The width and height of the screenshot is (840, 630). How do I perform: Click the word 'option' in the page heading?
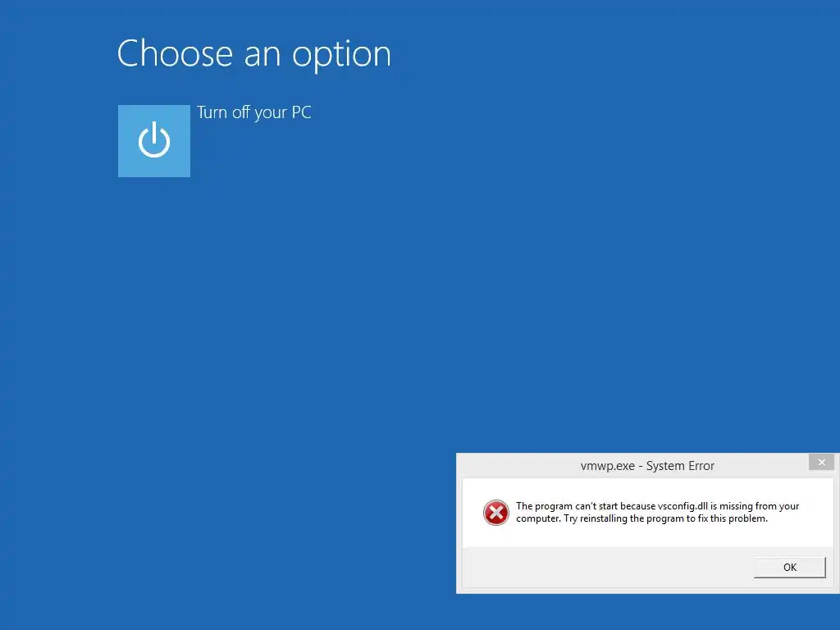[342, 56]
